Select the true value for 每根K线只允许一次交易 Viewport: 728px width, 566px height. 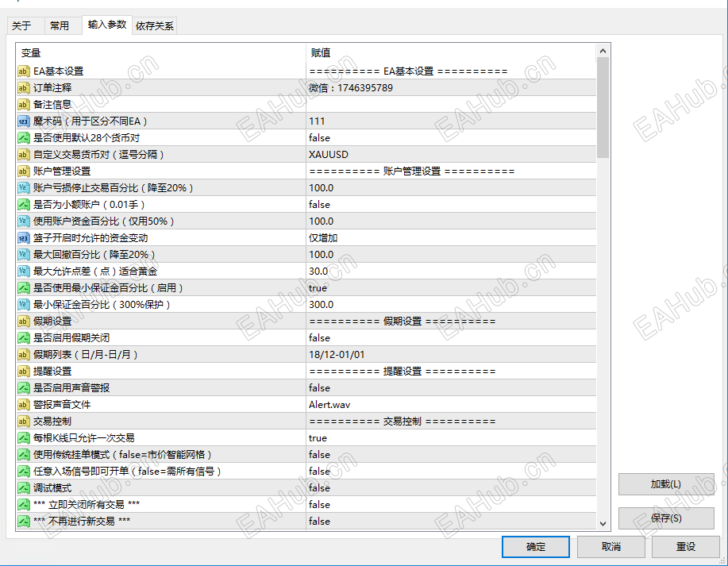point(318,438)
